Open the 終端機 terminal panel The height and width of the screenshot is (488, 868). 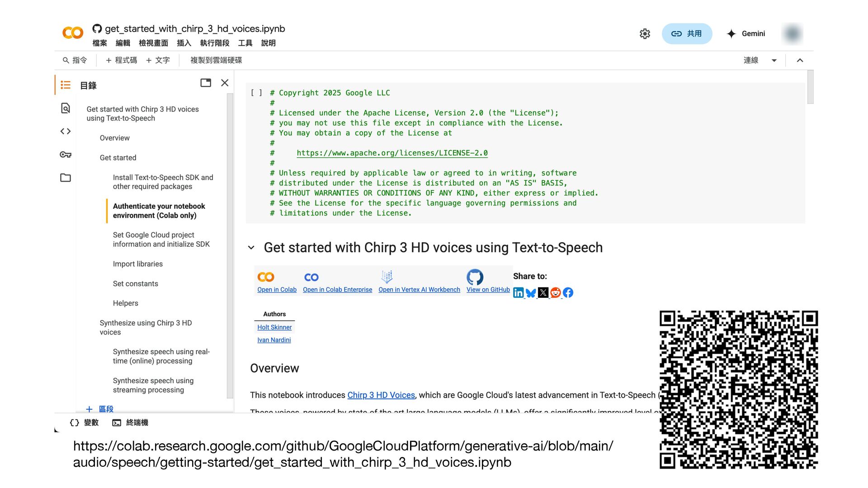(x=130, y=422)
